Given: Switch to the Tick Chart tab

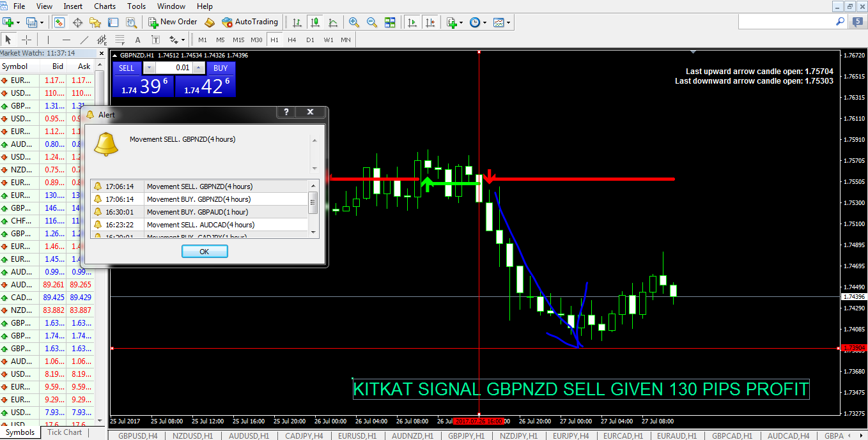Looking at the screenshot, I should (65, 432).
